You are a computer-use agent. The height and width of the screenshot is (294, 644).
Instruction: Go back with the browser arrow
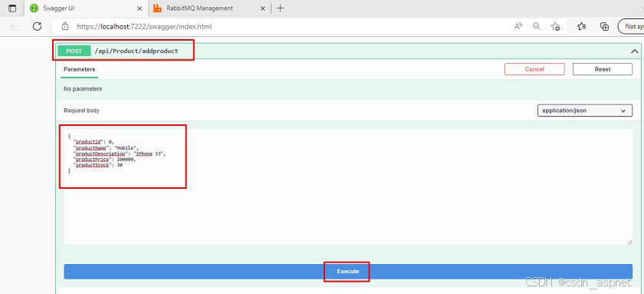(x=15, y=26)
